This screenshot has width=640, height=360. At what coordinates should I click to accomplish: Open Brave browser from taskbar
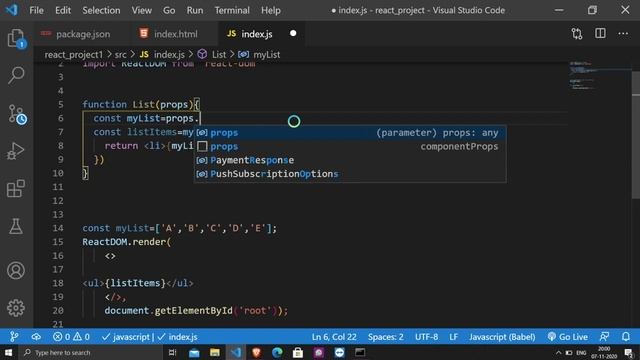(256, 352)
